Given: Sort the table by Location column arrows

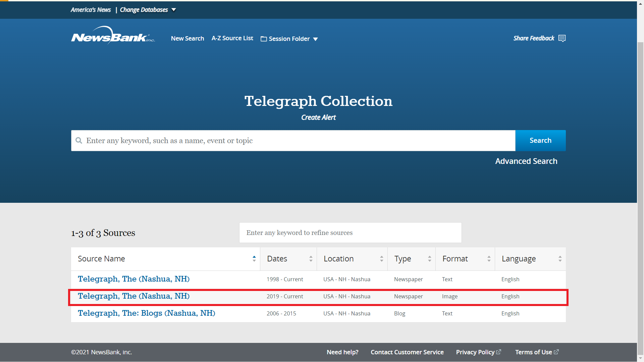Looking at the screenshot, I should click(382, 259).
